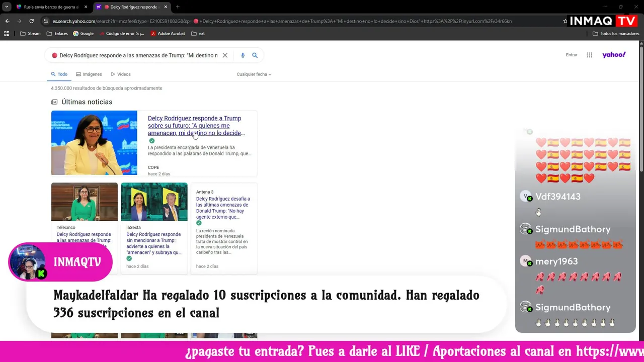Open a new browser tab
Viewport: 644px width, 362px height.
pyautogui.click(x=178, y=7)
